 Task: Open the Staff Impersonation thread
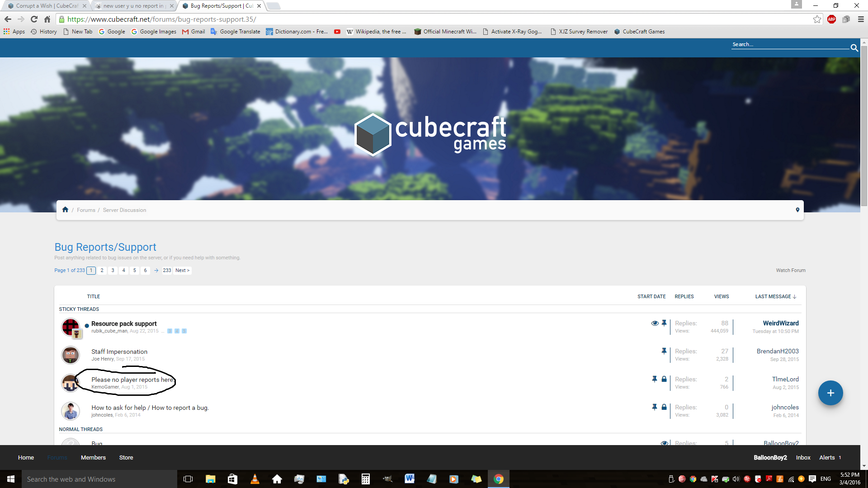pos(119,352)
